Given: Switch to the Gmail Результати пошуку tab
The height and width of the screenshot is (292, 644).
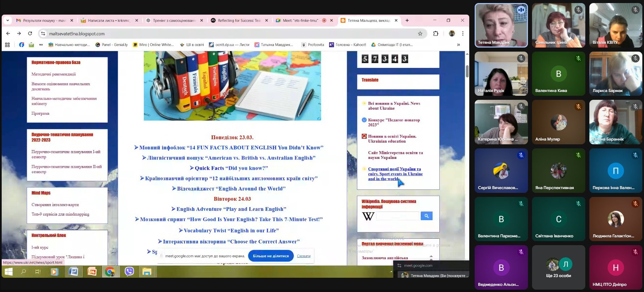Looking at the screenshot, I should coord(44,20).
